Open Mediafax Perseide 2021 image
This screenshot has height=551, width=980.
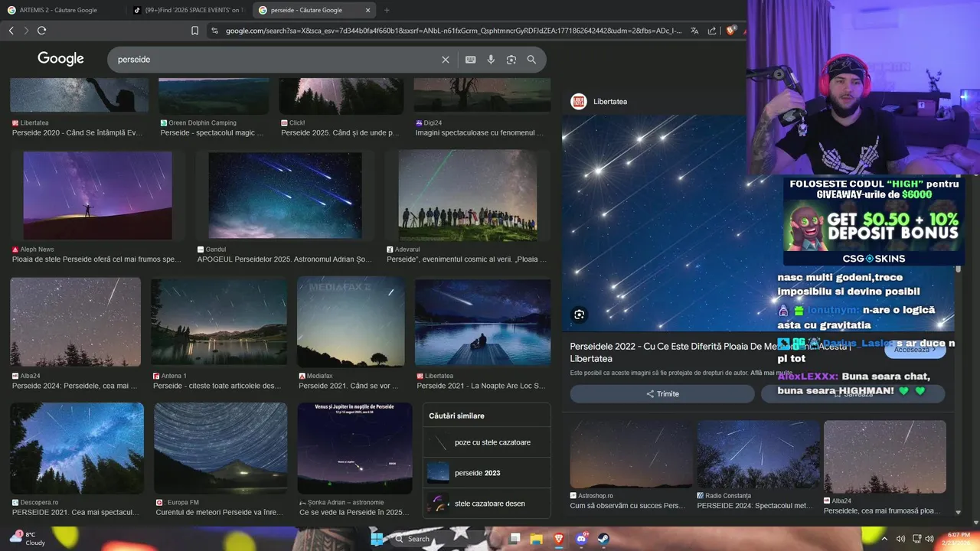point(351,321)
